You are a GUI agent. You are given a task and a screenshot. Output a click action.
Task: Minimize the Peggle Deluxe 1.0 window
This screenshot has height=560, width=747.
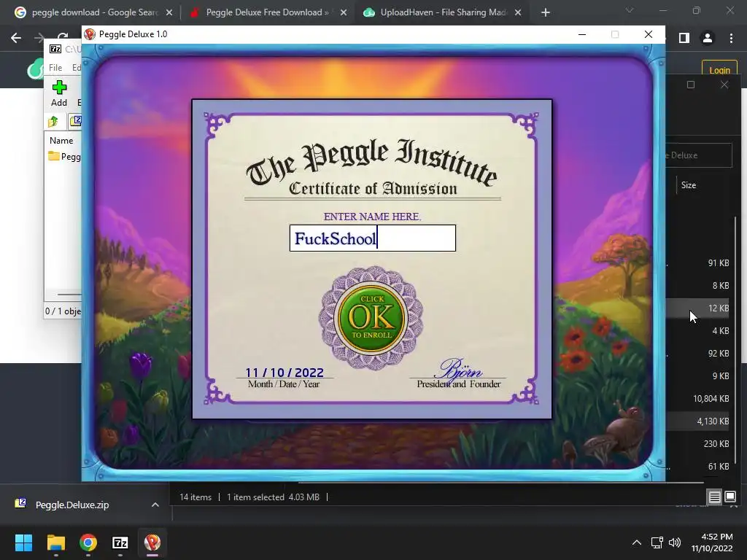582,34
